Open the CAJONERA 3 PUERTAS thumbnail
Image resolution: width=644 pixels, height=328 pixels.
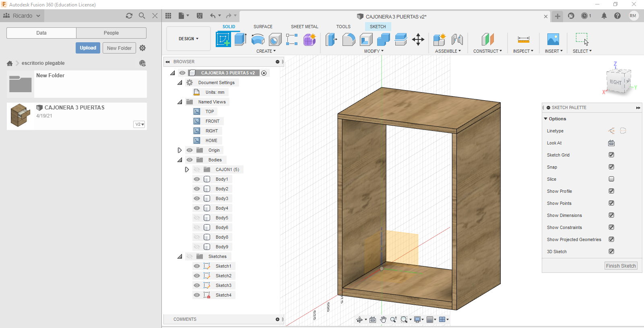(x=21, y=116)
